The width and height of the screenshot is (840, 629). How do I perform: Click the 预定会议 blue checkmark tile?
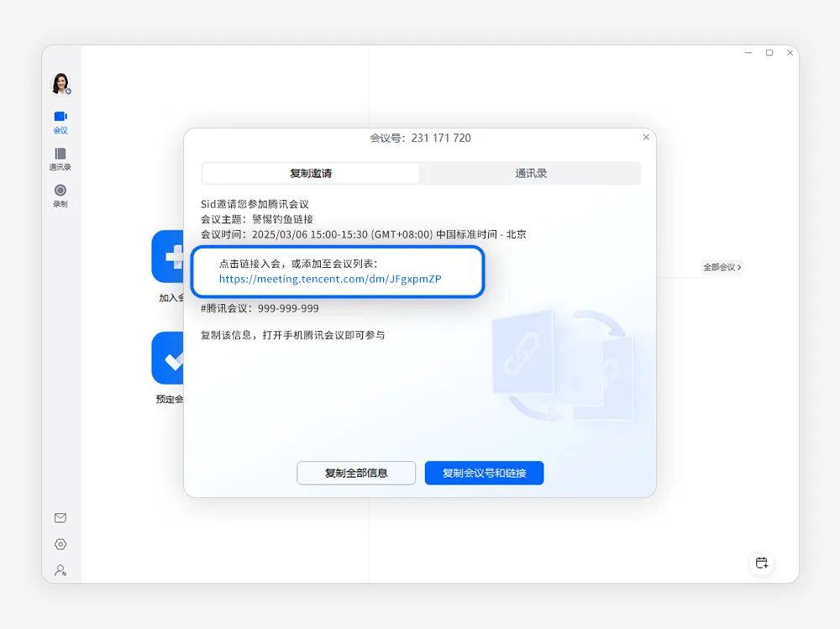click(168, 358)
